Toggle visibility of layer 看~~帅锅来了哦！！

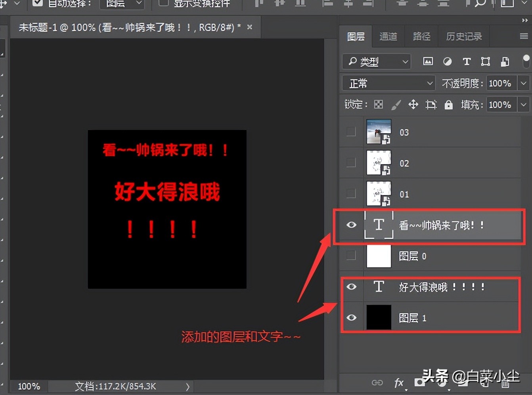pos(351,225)
